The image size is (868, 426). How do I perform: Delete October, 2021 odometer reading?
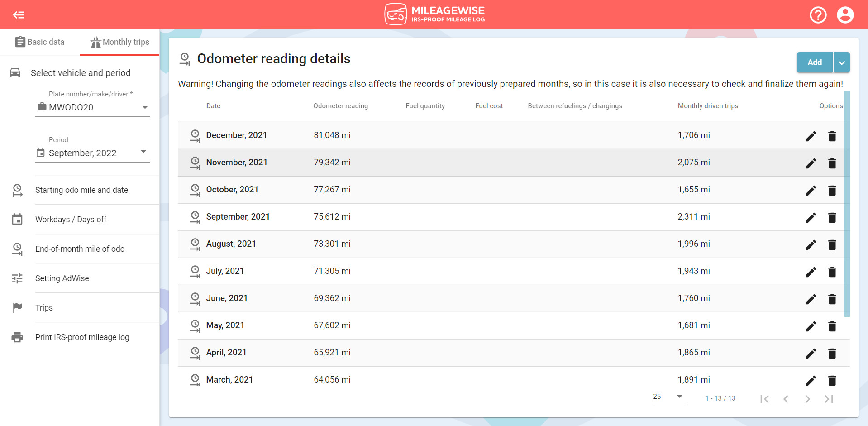832,190
